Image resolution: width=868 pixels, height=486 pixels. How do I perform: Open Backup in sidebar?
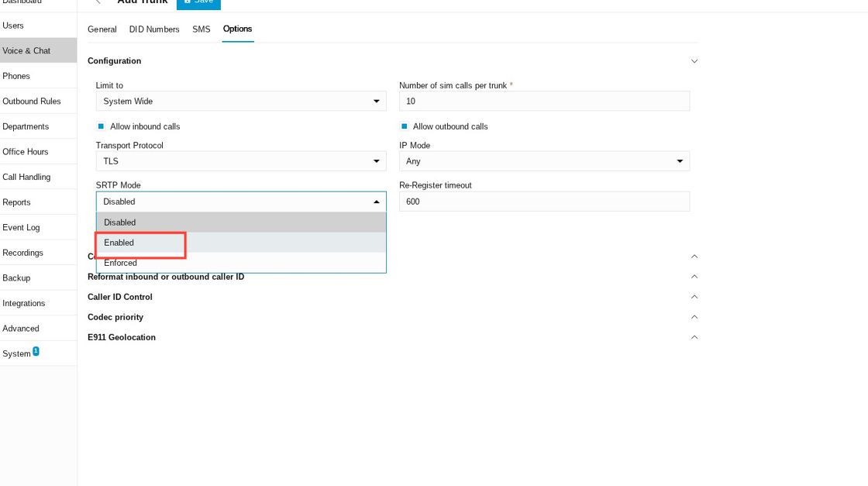(38, 277)
